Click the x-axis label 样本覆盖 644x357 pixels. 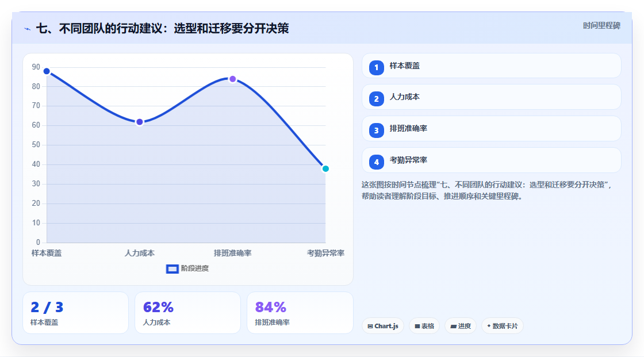coord(47,253)
